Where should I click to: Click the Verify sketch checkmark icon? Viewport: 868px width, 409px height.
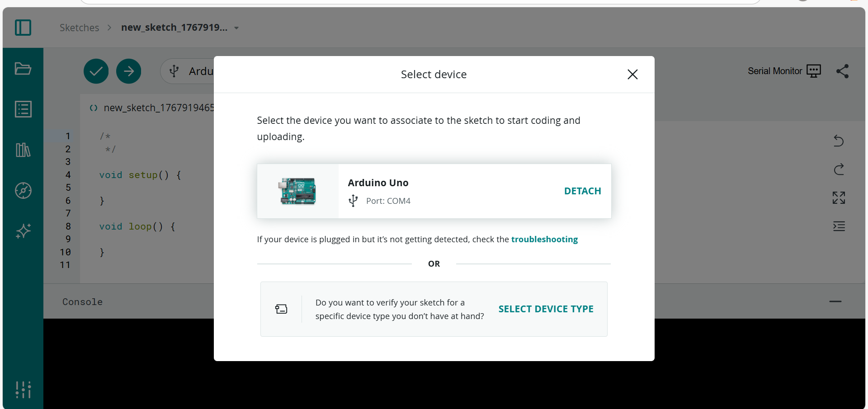96,71
